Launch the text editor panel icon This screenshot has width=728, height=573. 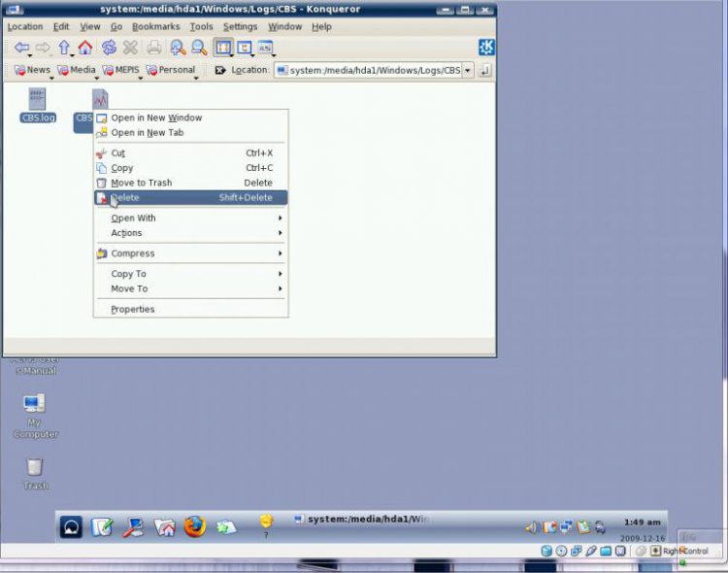tap(102, 527)
